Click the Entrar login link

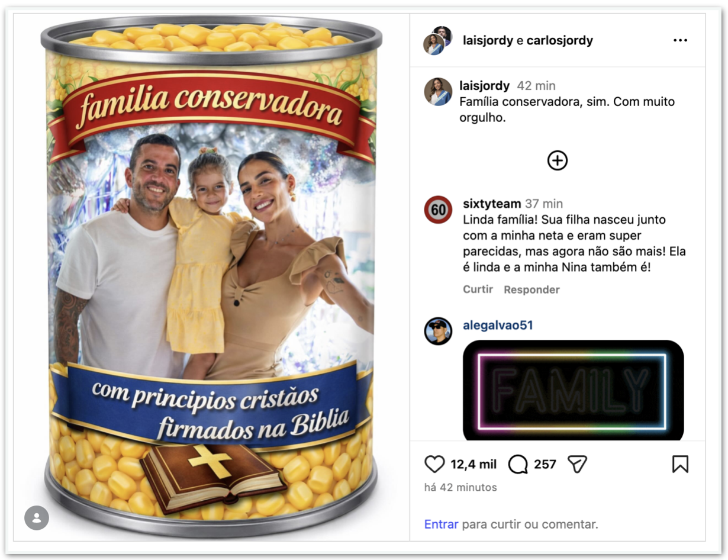[442, 524]
